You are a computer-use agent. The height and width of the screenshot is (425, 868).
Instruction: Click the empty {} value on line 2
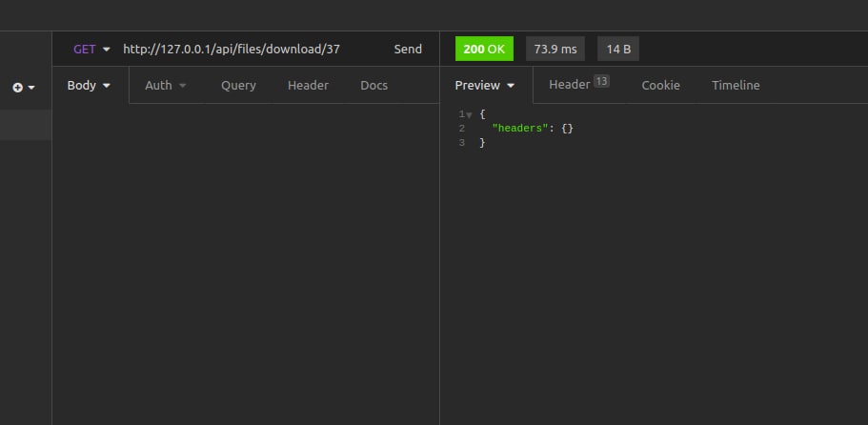point(568,129)
